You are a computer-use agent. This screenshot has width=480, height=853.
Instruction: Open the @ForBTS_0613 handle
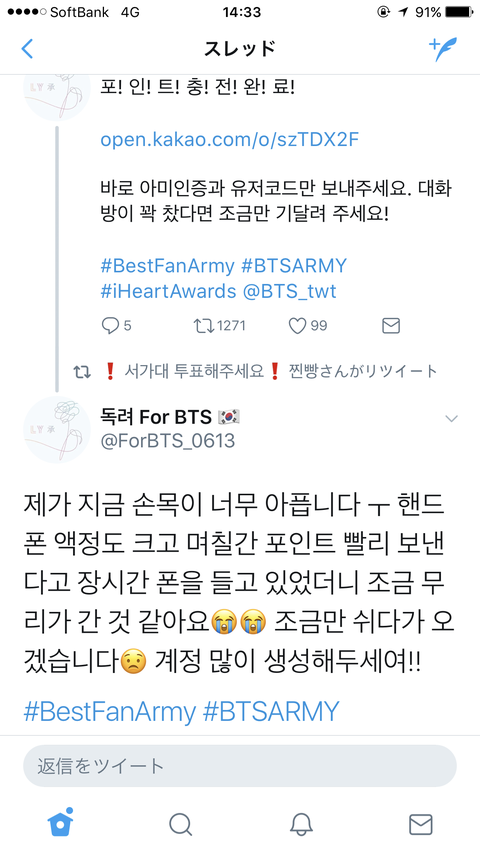[168, 440]
